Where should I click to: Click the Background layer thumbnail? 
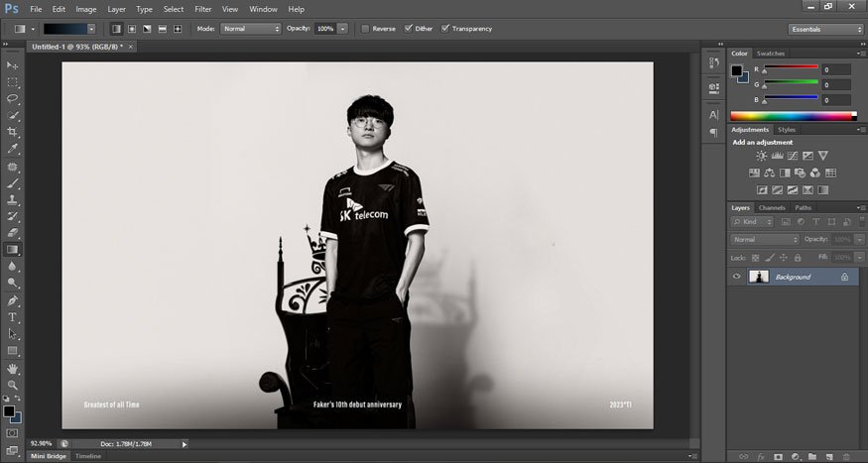759,277
